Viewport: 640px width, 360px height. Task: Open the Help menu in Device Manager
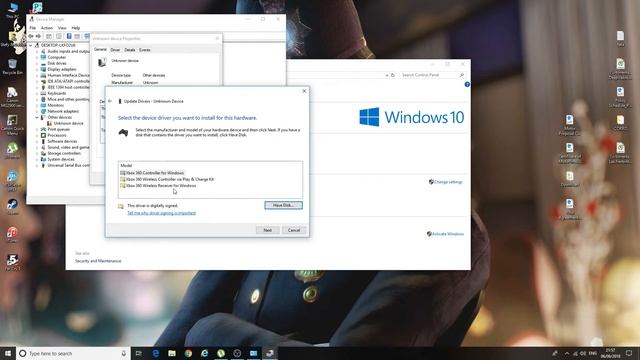coord(76,28)
